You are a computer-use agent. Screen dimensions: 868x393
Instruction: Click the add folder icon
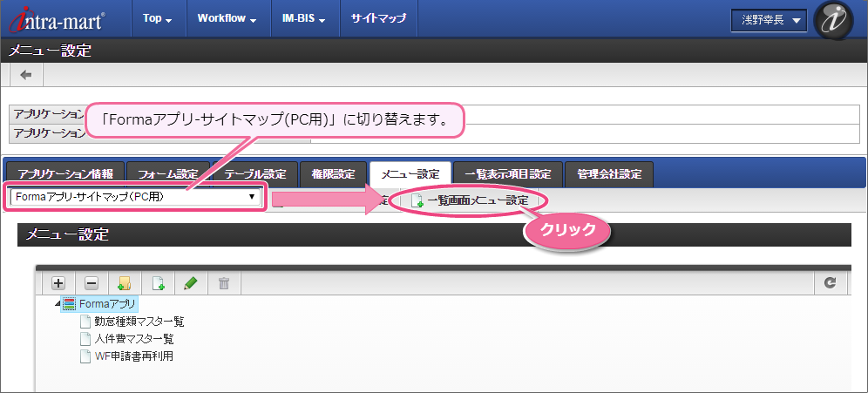pos(125,283)
